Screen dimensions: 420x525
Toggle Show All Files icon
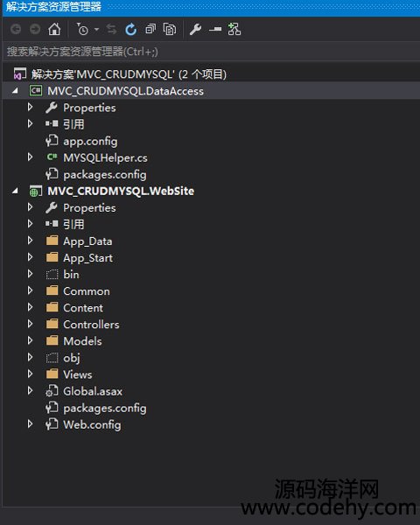pyautogui.click(x=170, y=30)
